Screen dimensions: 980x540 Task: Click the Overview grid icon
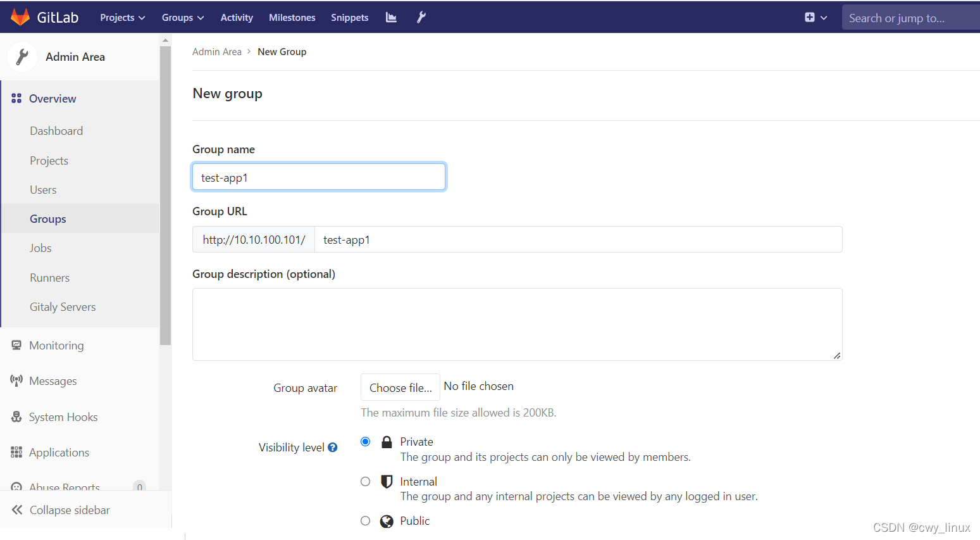point(16,98)
